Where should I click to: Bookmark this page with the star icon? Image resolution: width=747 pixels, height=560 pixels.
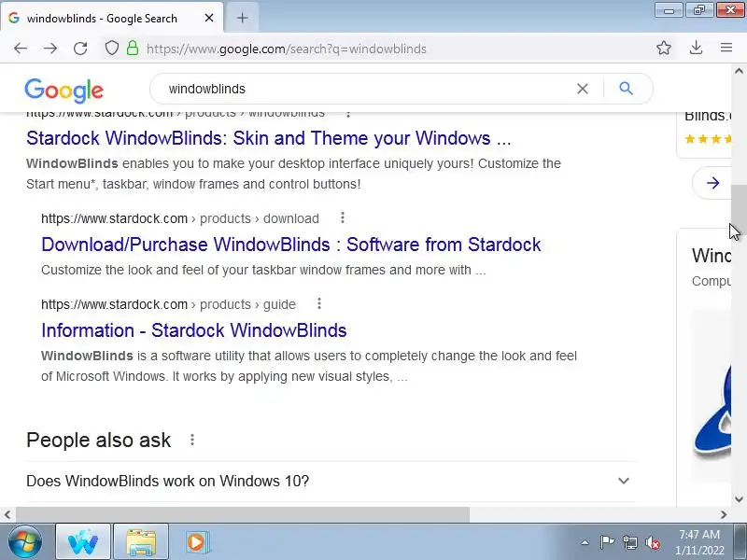tap(663, 48)
